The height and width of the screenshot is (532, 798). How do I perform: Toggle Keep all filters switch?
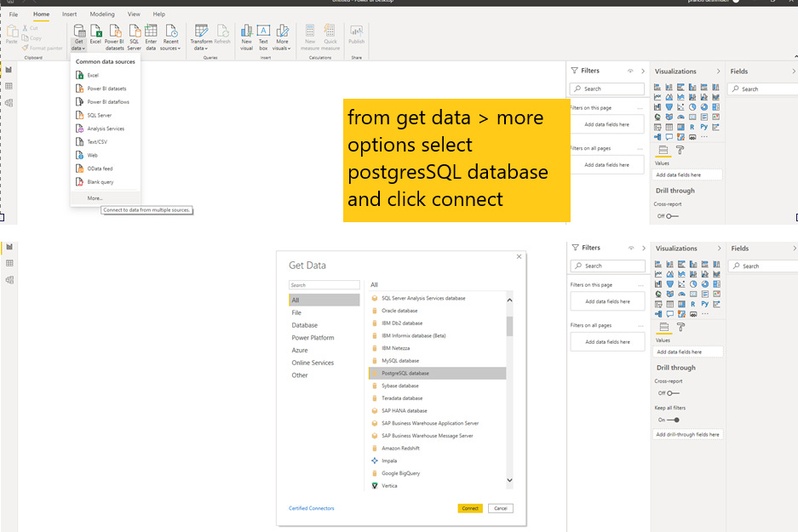(x=674, y=420)
